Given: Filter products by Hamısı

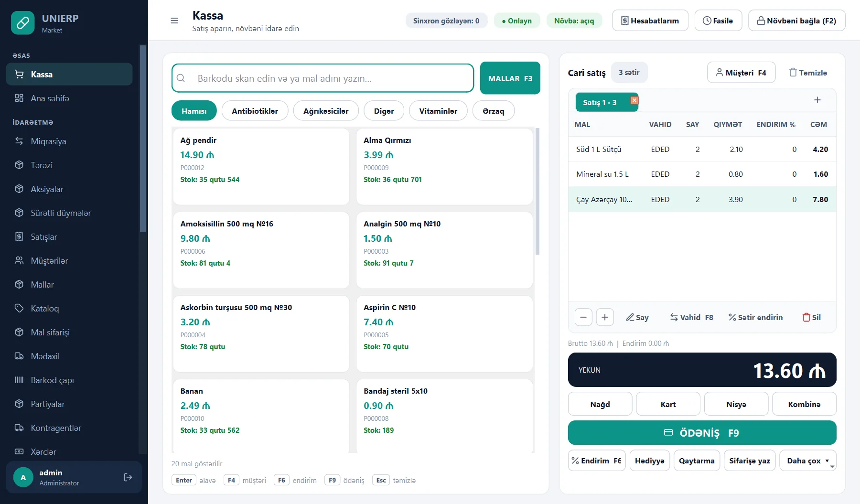Looking at the screenshot, I should (x=194, y=111).
